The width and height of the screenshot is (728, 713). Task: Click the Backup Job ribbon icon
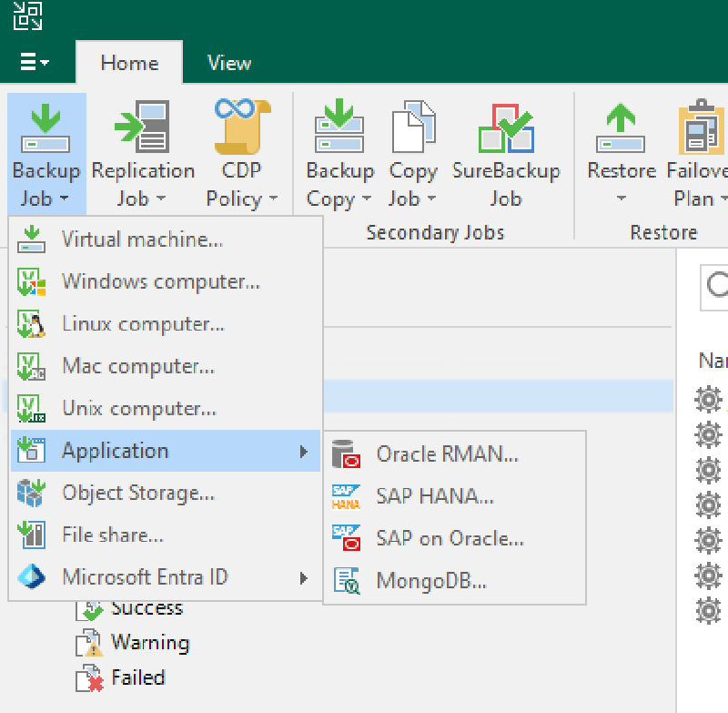(45, 128)
